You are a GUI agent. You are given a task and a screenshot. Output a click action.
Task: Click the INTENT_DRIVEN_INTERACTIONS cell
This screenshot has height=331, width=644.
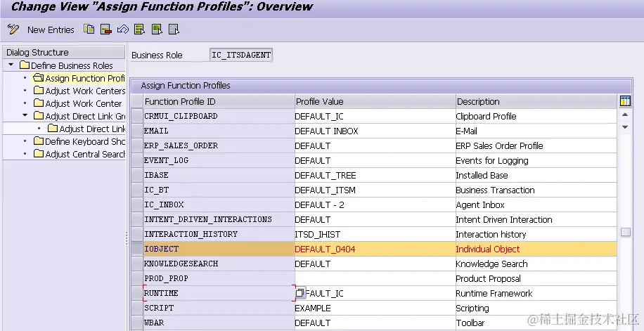click(x=219, y=220)
